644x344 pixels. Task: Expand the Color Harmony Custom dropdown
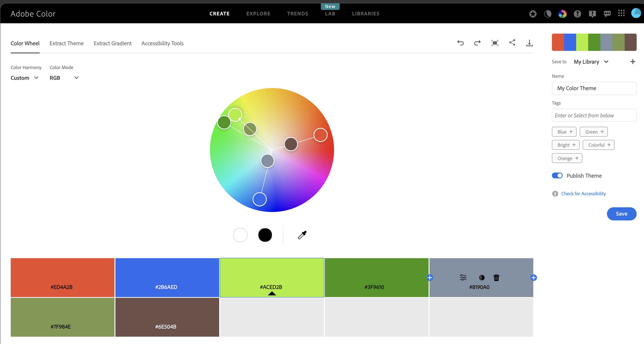(24, 78)
